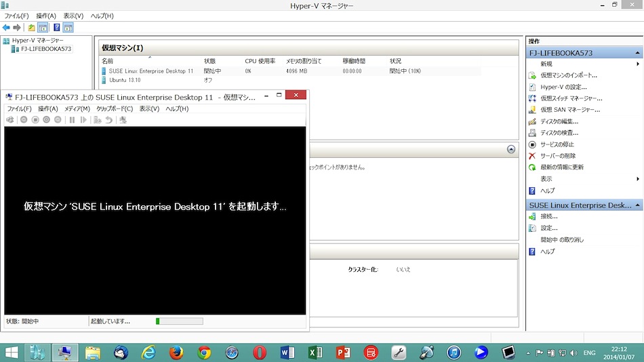Open Internet Explorer from taskbar
Image resolution: width=644 pixels, height=362 pixels.
[148, 353]
